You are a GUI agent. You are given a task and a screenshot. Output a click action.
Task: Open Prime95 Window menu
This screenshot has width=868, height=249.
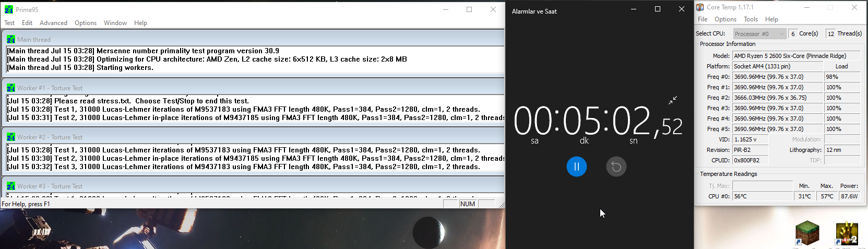tap(115, 23)
